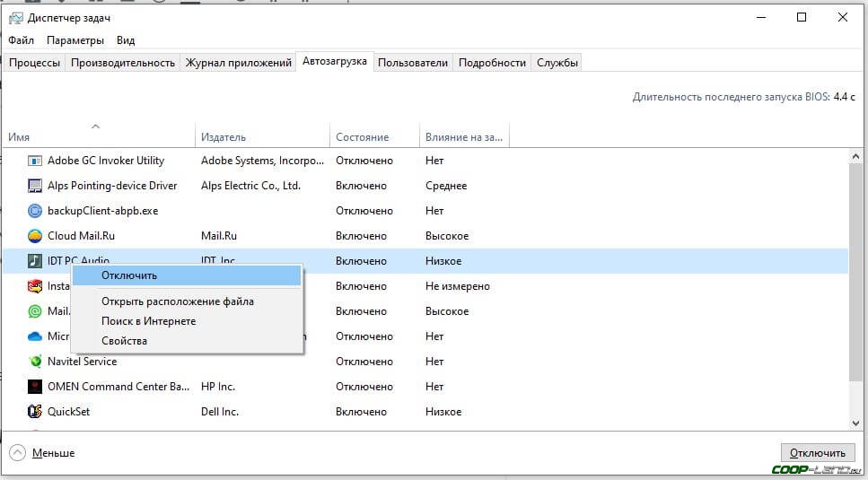Screen dimensions: 868x480
Task: Click the Adobe Systems, Incorpo… publisher cell
Action: pyautogui.click(x=262, y=161)
